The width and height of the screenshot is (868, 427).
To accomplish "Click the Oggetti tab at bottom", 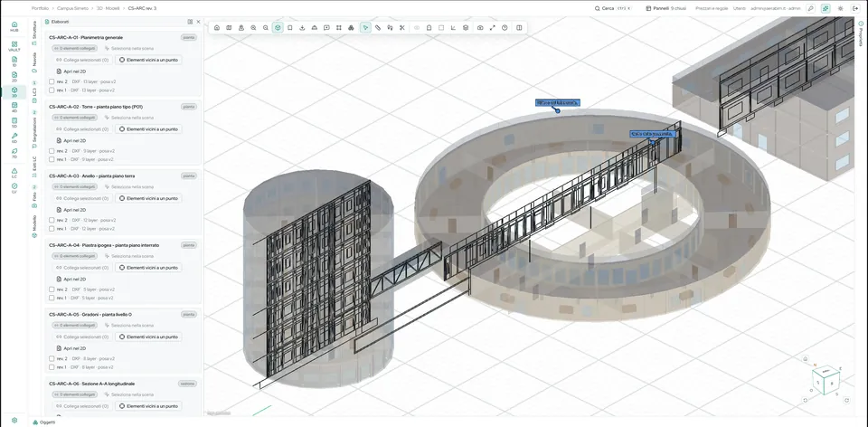I will coord(43,422).
